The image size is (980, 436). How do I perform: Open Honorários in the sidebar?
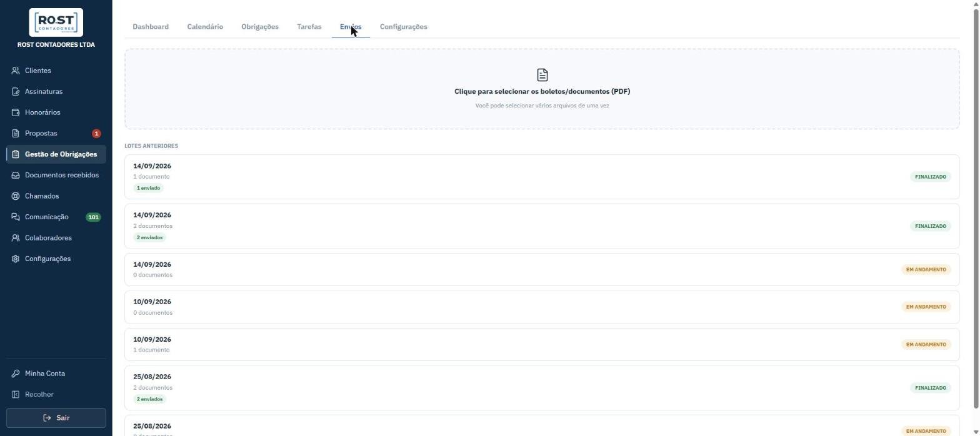(x=56, y=112)
